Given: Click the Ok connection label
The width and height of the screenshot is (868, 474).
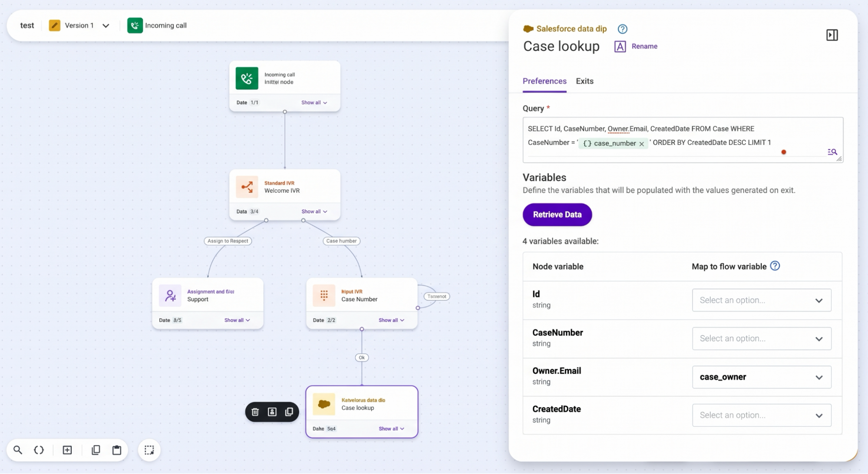Looking at the screenshot, I should click(x=362, y=358).
